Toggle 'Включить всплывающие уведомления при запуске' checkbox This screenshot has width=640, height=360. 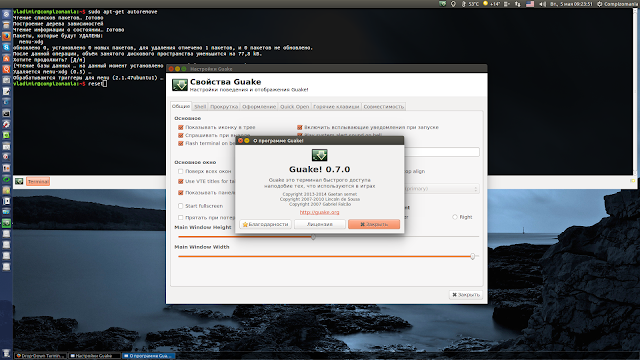(300, 127)
